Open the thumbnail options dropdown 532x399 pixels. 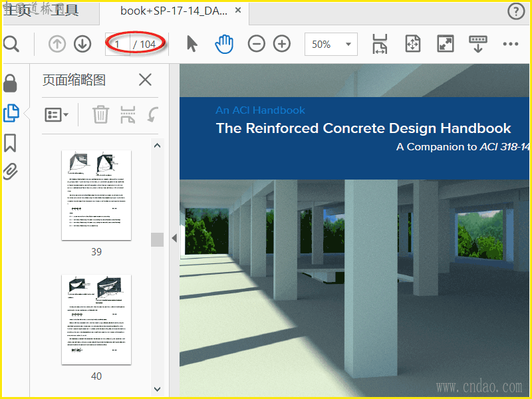tap(57, 114)
